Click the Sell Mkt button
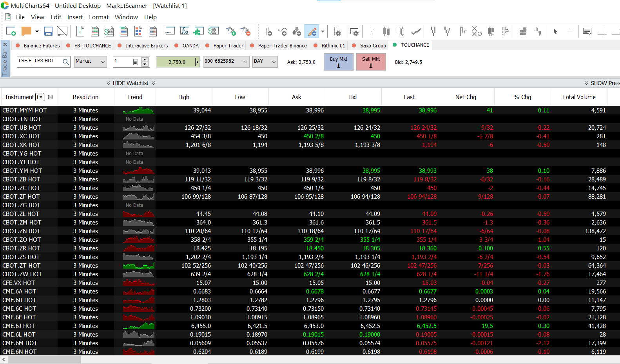The image size is (620, 364). 371,62
